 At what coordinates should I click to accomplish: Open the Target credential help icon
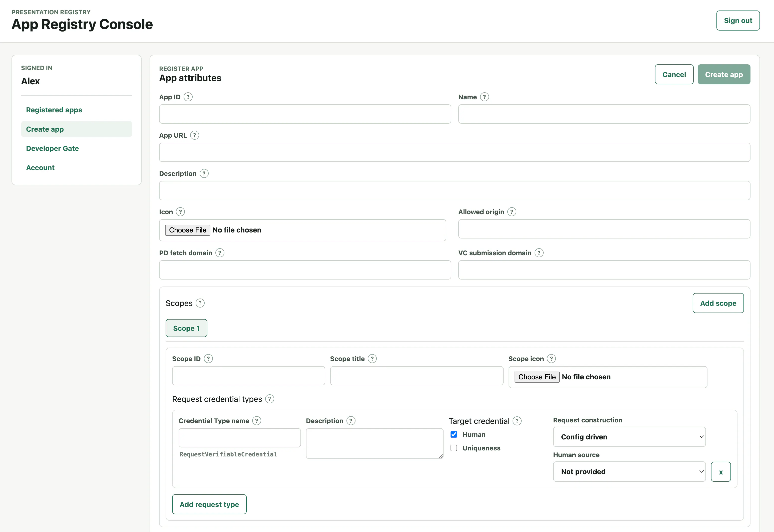517,421
